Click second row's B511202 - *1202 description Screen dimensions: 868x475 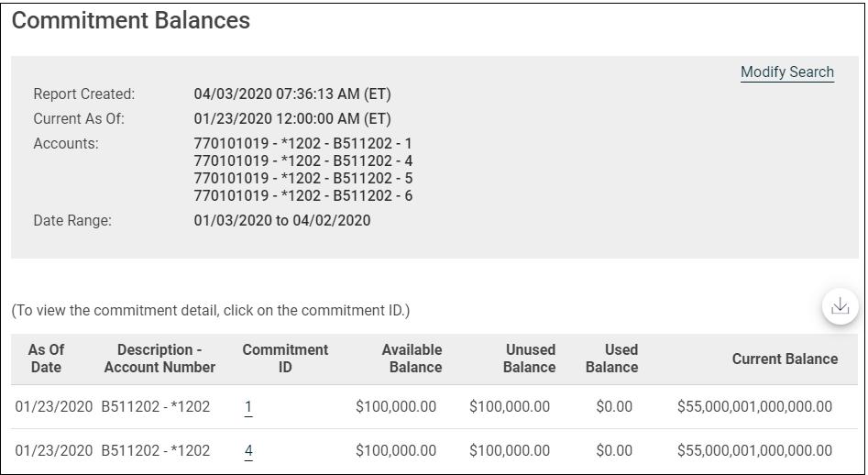tap(156, 451)
